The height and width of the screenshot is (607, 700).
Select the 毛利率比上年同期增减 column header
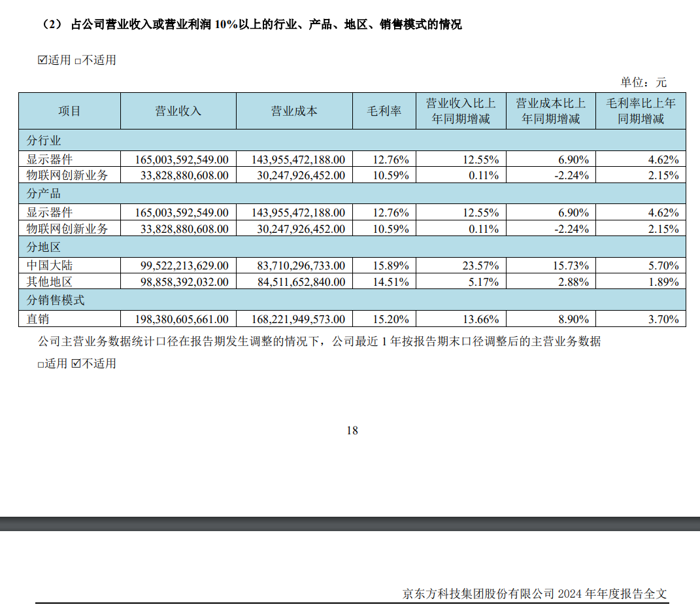click(x=641, y=111)
